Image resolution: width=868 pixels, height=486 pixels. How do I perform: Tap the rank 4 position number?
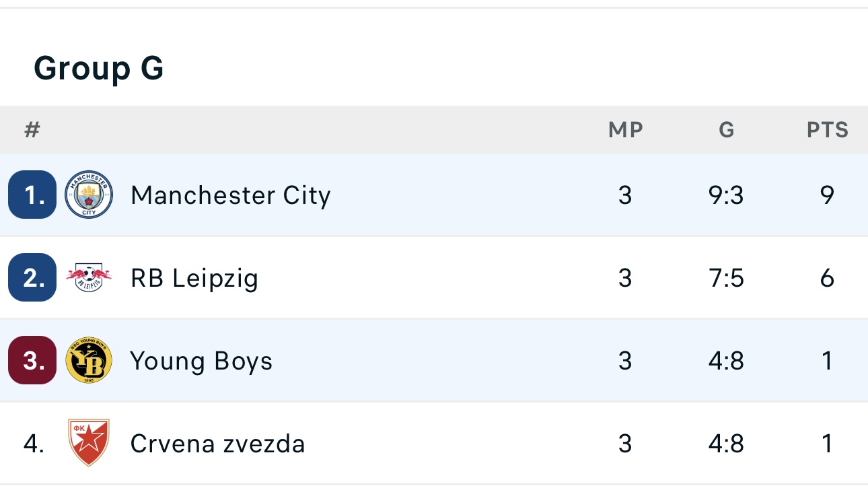tap(34, 444)
